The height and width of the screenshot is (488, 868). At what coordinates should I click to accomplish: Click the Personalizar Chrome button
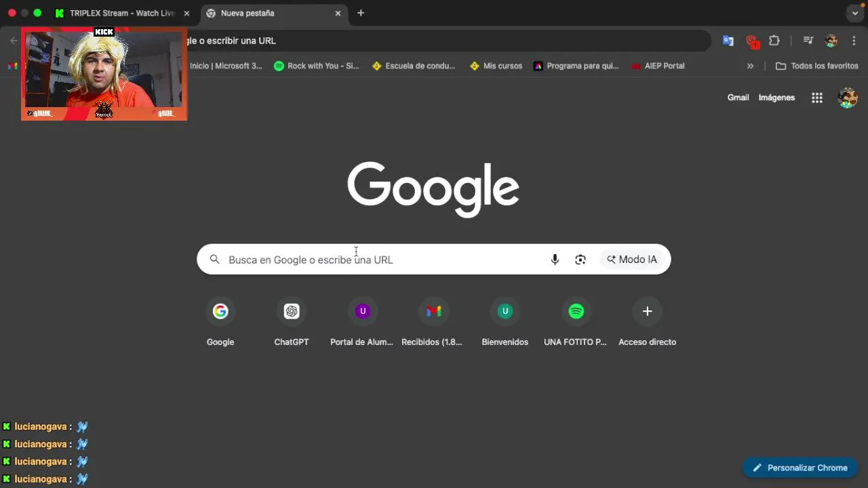coord(800,468)
